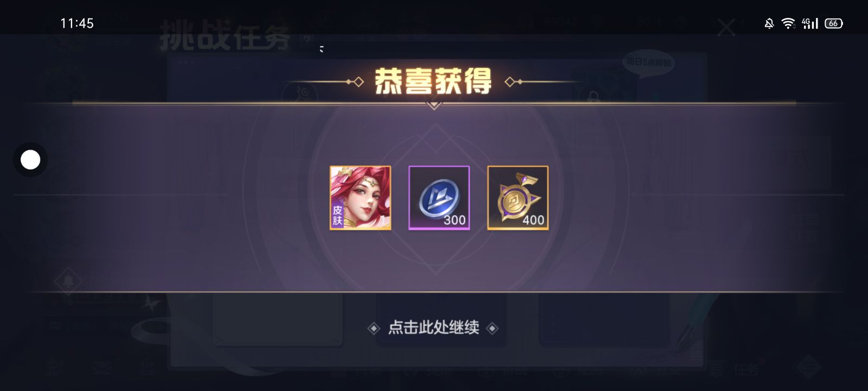Image resolution: width=868 pixels, height=391 pixels.
Task: Open the question mark help beside 挑战任务
Action: point(307,40)
